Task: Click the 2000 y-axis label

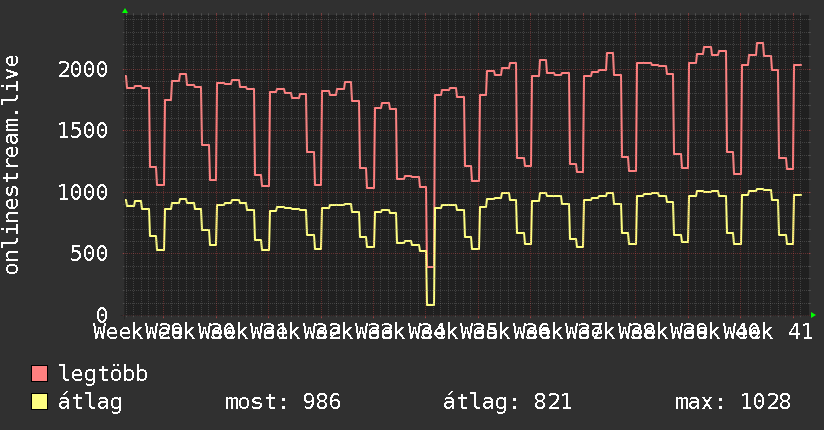Action: click(x=83, y=69)
